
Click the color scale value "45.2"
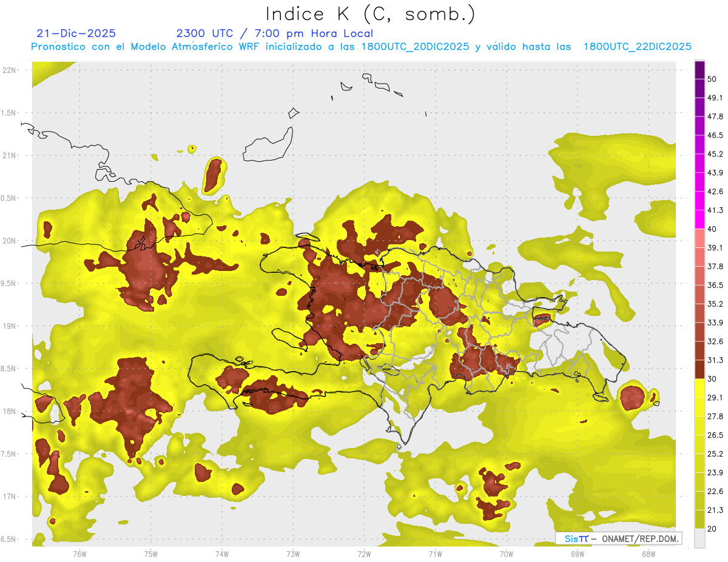pos(715,154)
